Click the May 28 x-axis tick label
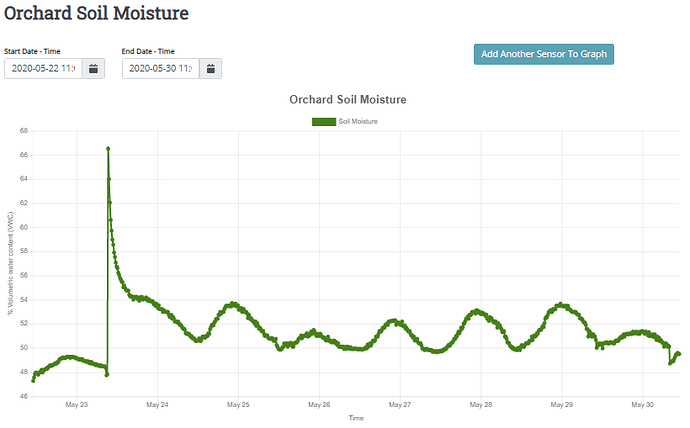This screenshot has width=690, height=428. 480,405
